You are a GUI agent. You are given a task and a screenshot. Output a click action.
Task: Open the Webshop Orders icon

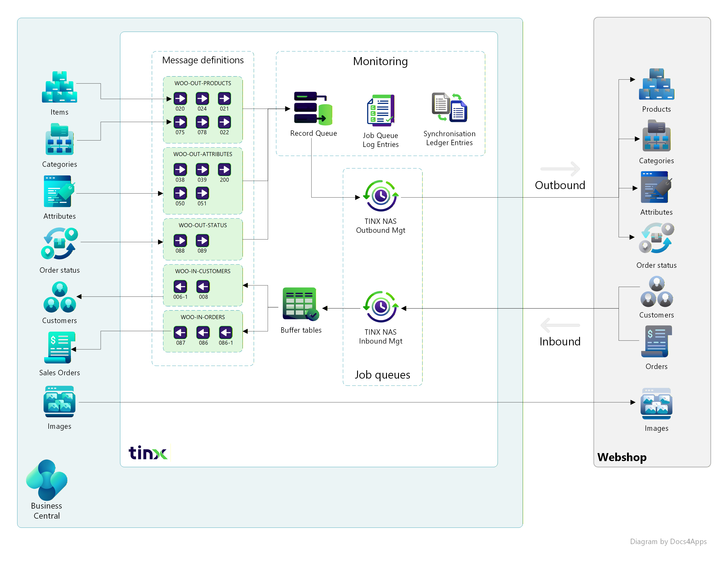[x=656, y=342]
